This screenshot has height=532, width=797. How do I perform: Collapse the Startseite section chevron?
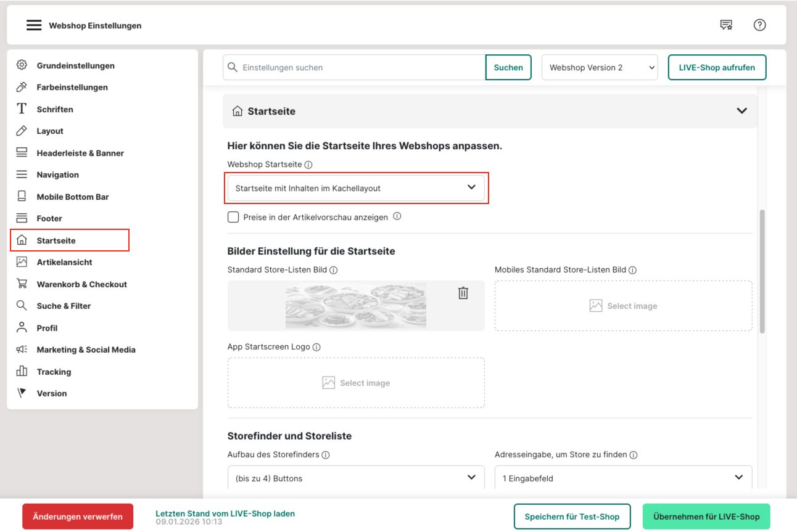[x=741, y=111]
